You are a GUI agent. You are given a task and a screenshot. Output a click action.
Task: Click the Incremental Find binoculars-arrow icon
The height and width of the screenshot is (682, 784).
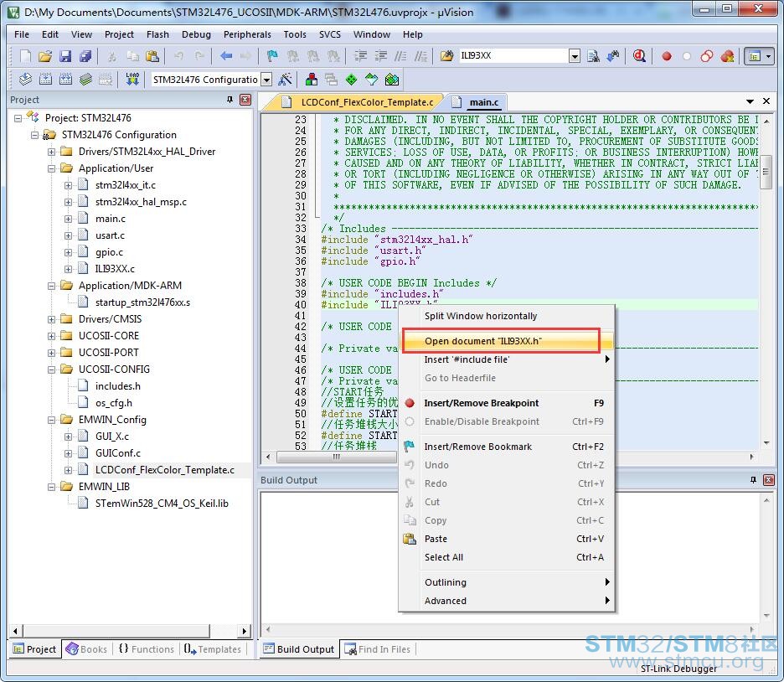tap(613, 56)
